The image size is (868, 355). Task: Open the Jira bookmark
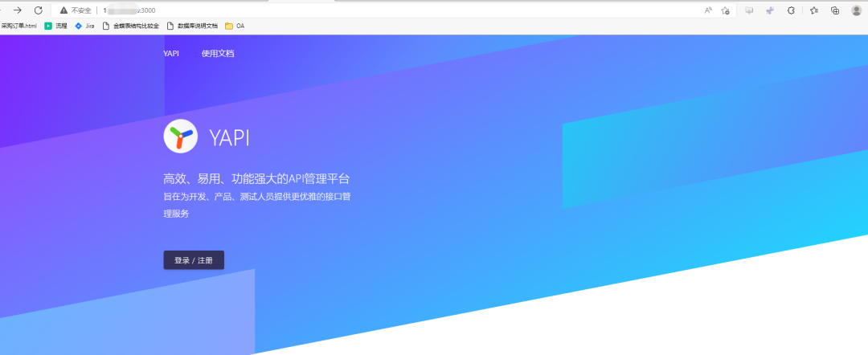point(84,26)
